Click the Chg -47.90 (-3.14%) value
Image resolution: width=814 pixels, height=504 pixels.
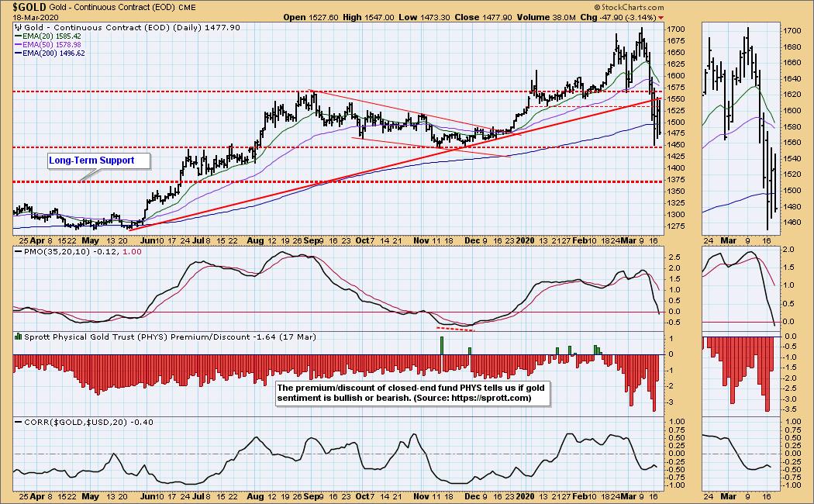[618, 17]
